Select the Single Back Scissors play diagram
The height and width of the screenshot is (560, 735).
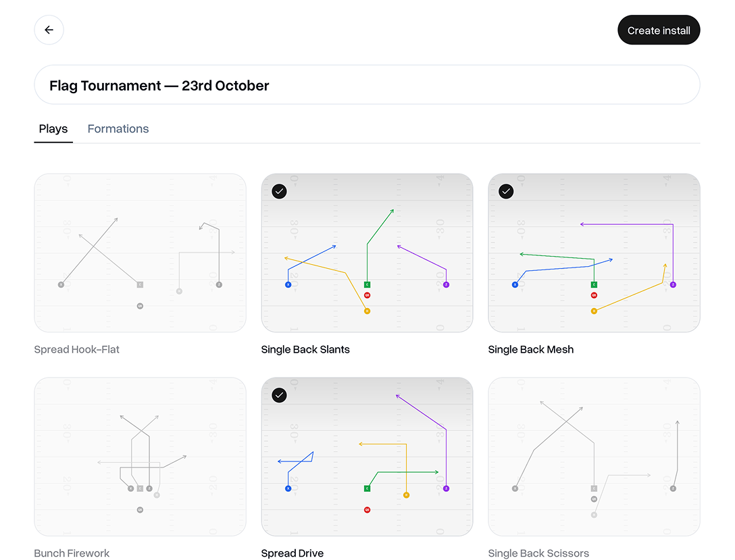point(594,457)
